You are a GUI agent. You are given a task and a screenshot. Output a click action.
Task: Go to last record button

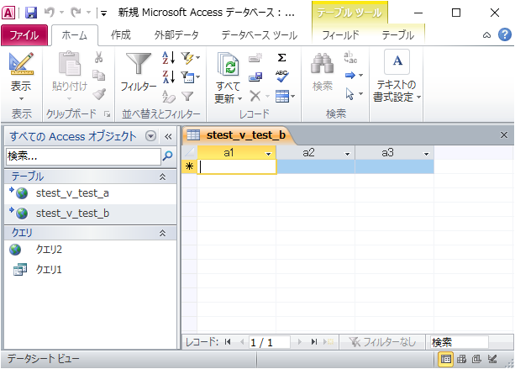click(x=314, y=342)
